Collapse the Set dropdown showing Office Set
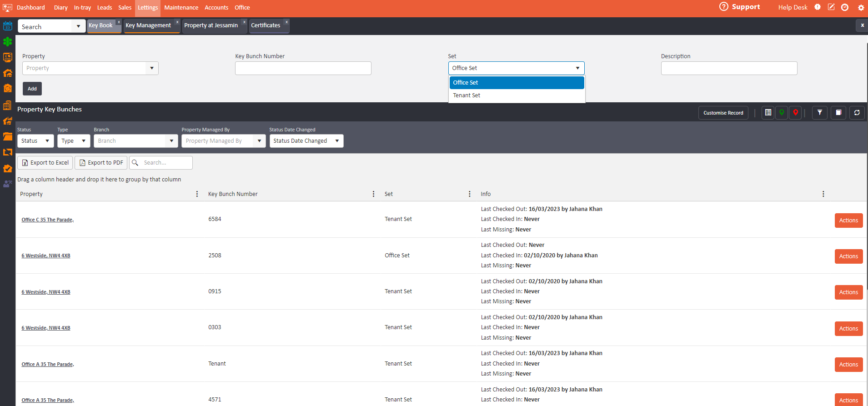 pyautogui.click(x=577, y=68)
